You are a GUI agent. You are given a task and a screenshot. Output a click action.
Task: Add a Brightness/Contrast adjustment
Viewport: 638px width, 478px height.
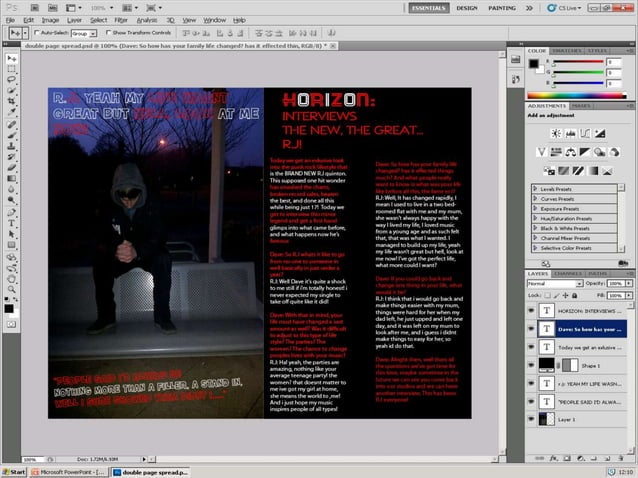(555, 133)
